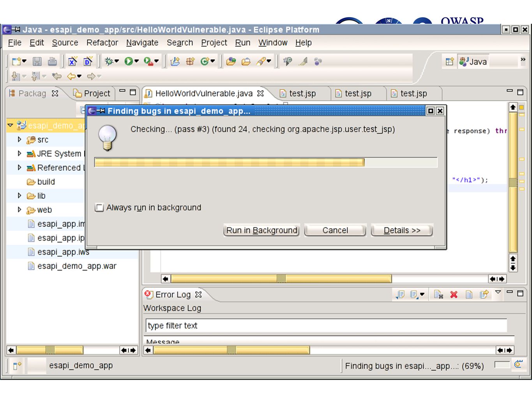Click the New Java Package icon

pyautogui.click(x=190, y=61)
